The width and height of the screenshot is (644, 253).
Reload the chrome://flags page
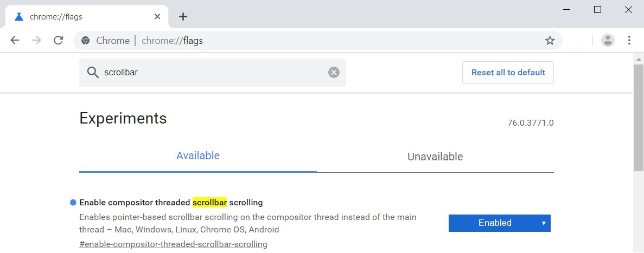click(x=59, y=41)
